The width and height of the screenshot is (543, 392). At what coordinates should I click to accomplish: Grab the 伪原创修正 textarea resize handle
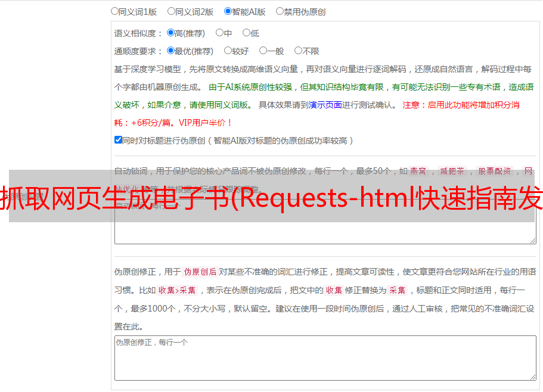click(533, 377)
